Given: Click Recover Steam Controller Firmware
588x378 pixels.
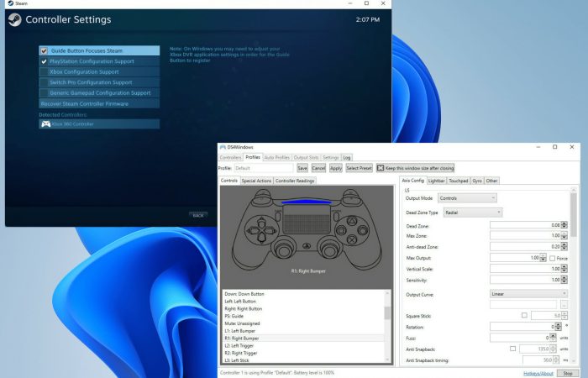Looking at the screenshot, I should (99, 103).
